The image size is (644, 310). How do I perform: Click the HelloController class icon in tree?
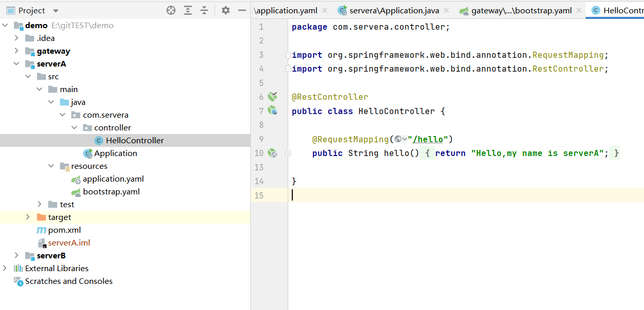click(99, 140)
